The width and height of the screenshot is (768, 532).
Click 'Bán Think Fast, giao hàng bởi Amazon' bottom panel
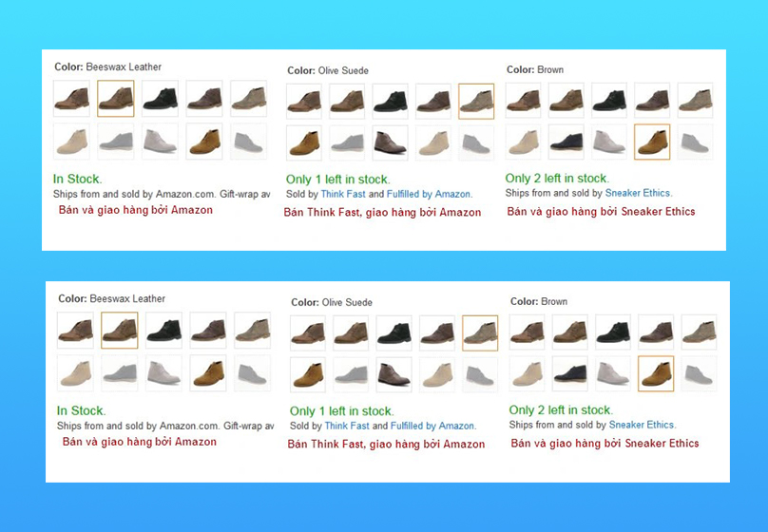(387, 445)
